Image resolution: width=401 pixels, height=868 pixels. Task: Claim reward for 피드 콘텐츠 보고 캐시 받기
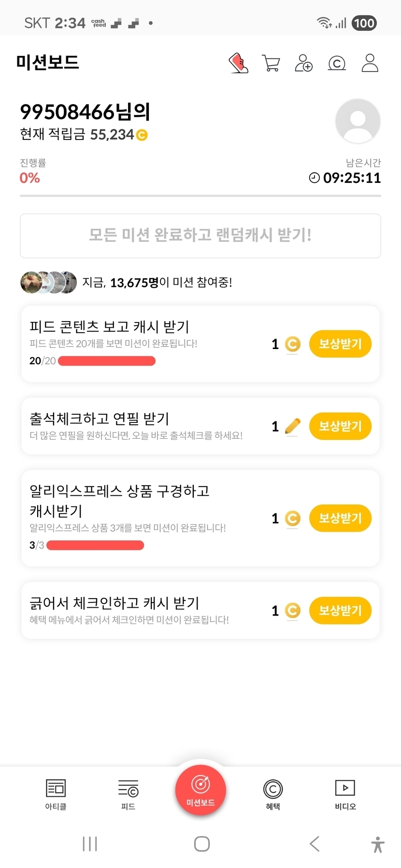coord(340,344)
